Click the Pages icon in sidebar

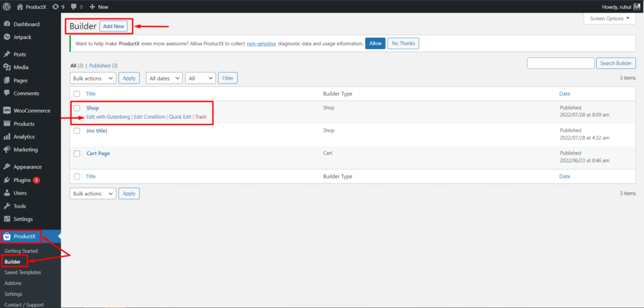point(6,80)
